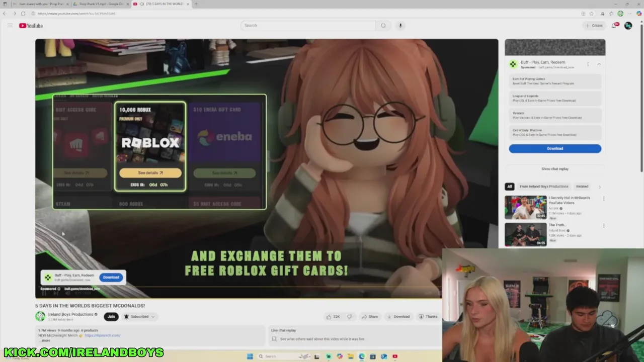Expand the description with '...more'
The height and width of the screenshot is (362, 644).
(44, 340)
